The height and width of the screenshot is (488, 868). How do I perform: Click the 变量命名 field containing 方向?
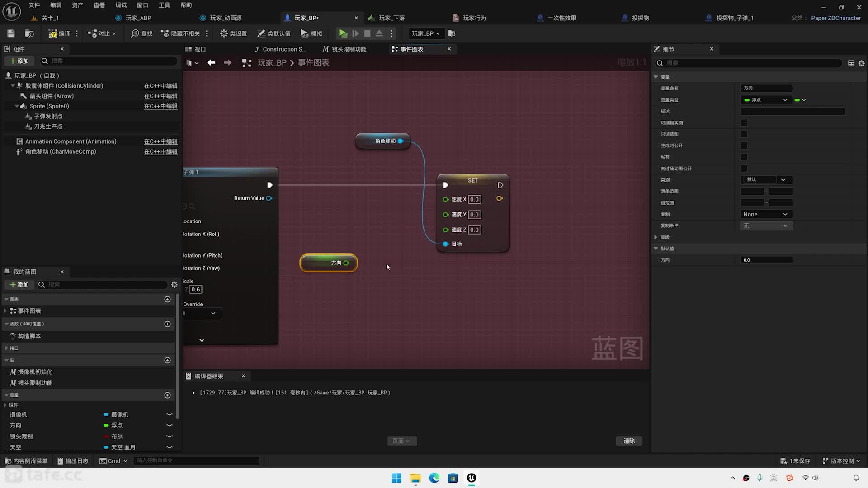(766, 88)
